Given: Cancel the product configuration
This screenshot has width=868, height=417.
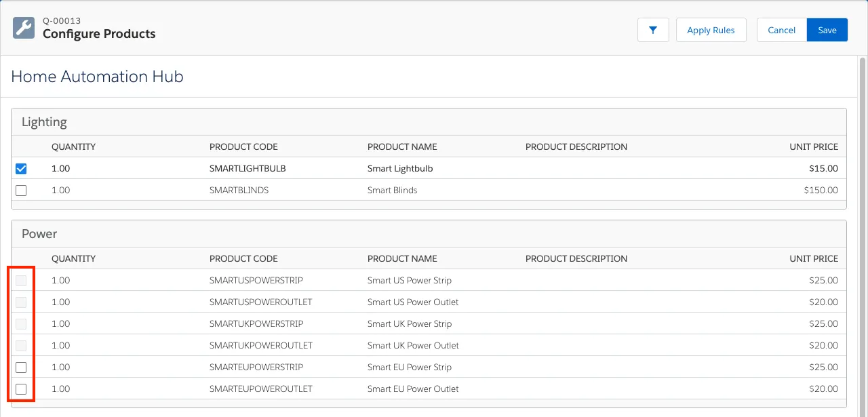Looking at the screenshot, I should tap(781, 30).
